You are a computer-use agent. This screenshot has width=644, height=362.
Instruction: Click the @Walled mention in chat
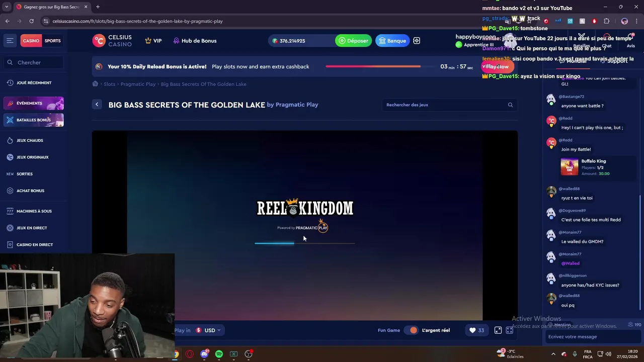[570, 263]
